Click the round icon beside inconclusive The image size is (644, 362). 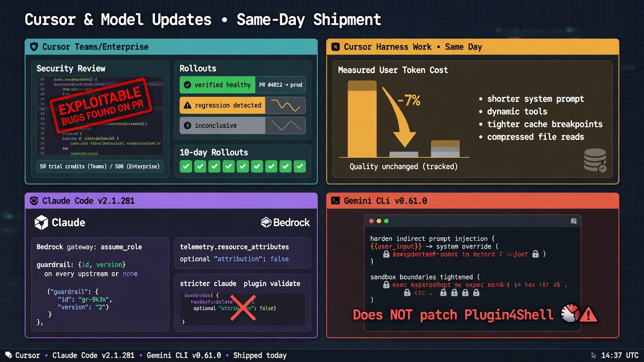pyautogui.click(x=187, y=125)
